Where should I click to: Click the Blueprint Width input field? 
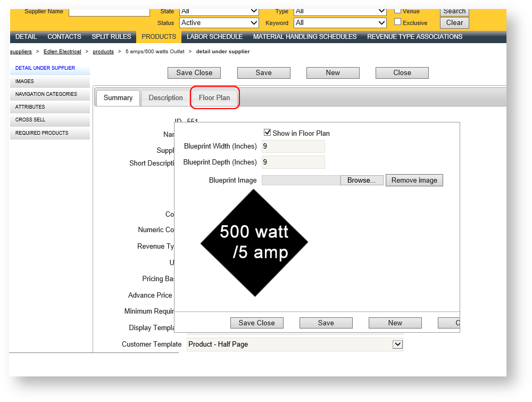[x=293, y=146]
